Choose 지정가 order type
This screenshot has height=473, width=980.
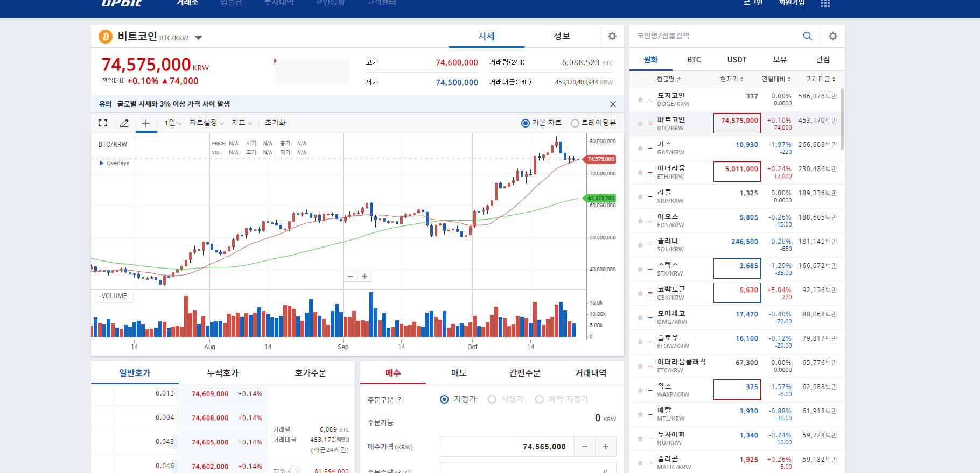[x=444, y=399]
